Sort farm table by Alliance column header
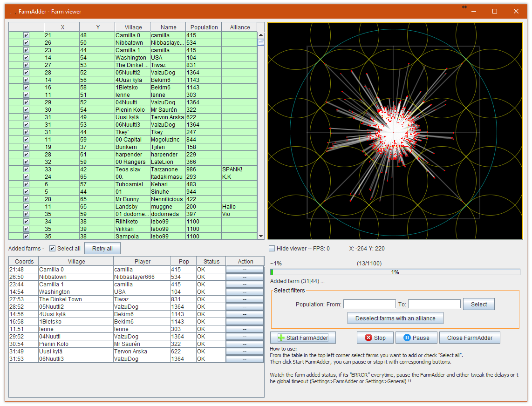The image size is (532, 406). pyautogui.click(x=240, y=27)
